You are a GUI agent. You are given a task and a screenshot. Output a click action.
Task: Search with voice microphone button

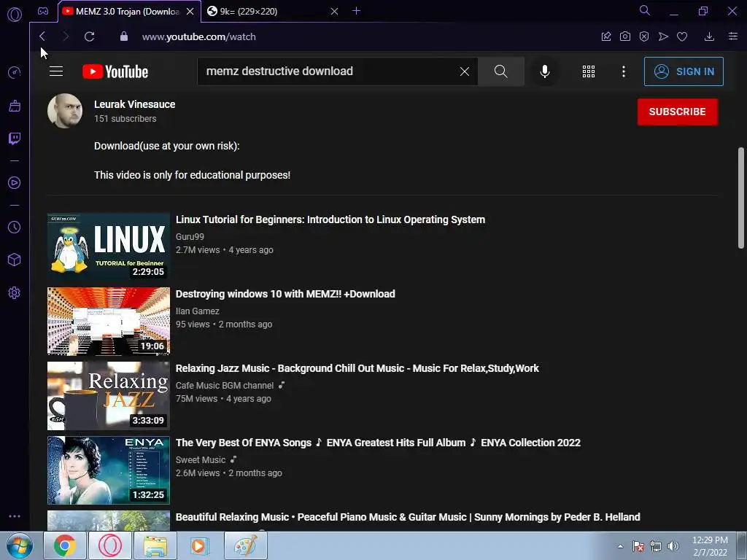[x=545, y=71]
